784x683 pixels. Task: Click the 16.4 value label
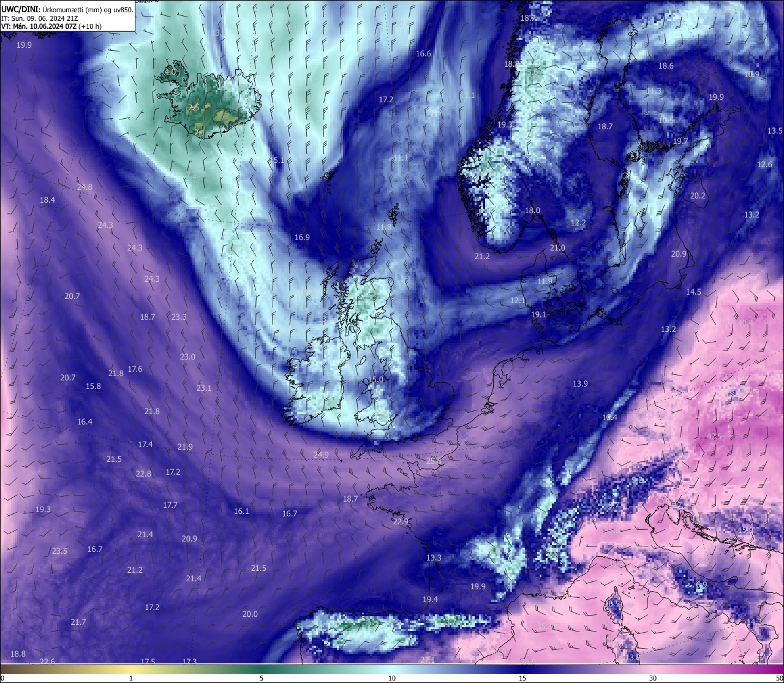[85, 422]
